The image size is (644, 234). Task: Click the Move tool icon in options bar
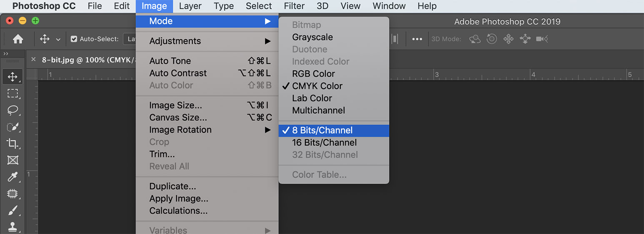pyautogui.click(x=45, y=39)
